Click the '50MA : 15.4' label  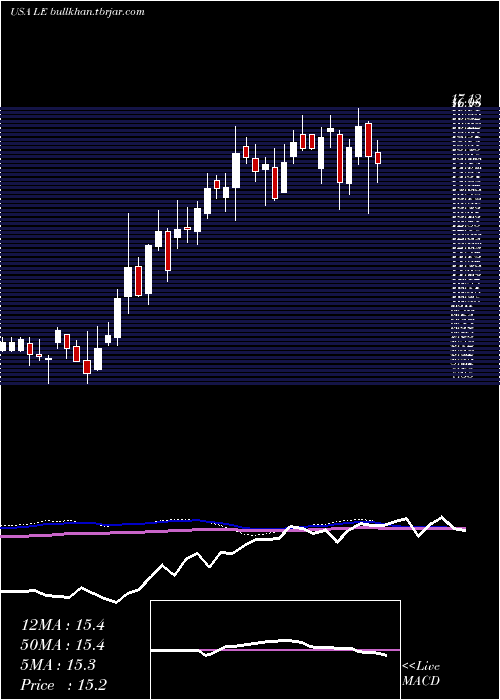point(62,645)
